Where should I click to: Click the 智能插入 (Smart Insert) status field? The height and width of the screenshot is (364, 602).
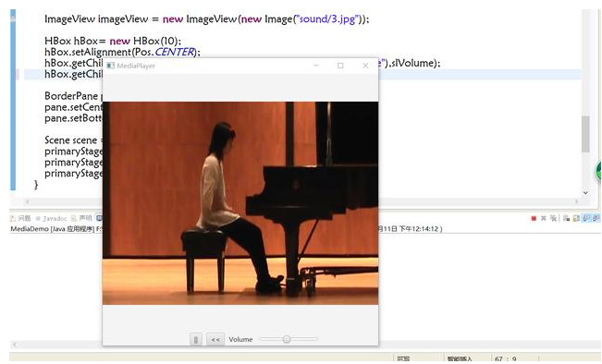click(460, 359)
